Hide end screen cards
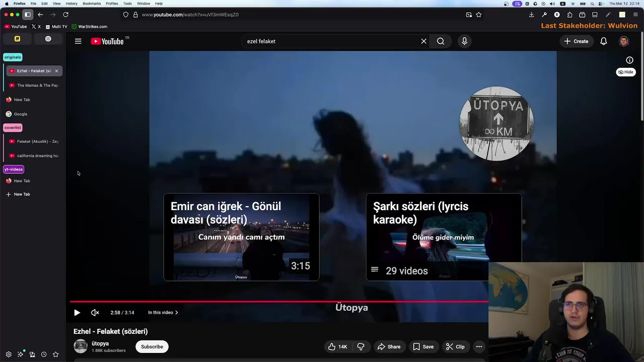The image size is (644, 362). pyautogui.click(x=626, y=72)
